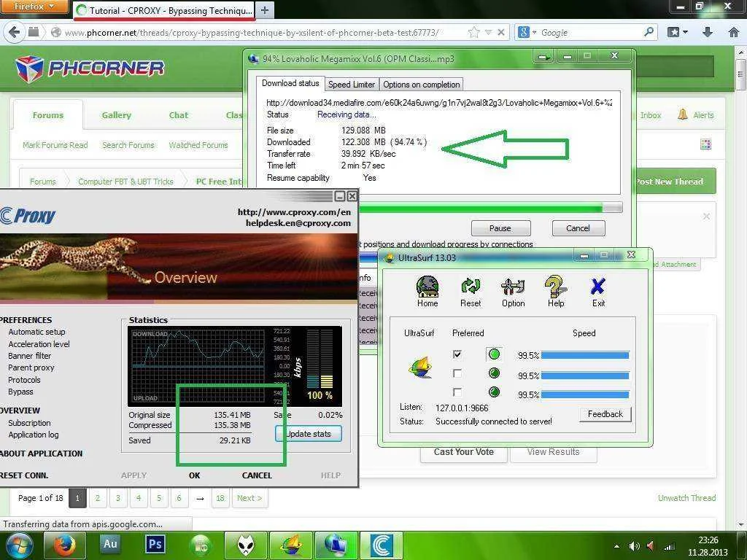747x560 pixels.
Task: Click UltraSurf Feedback button
Action: point(605,414)
